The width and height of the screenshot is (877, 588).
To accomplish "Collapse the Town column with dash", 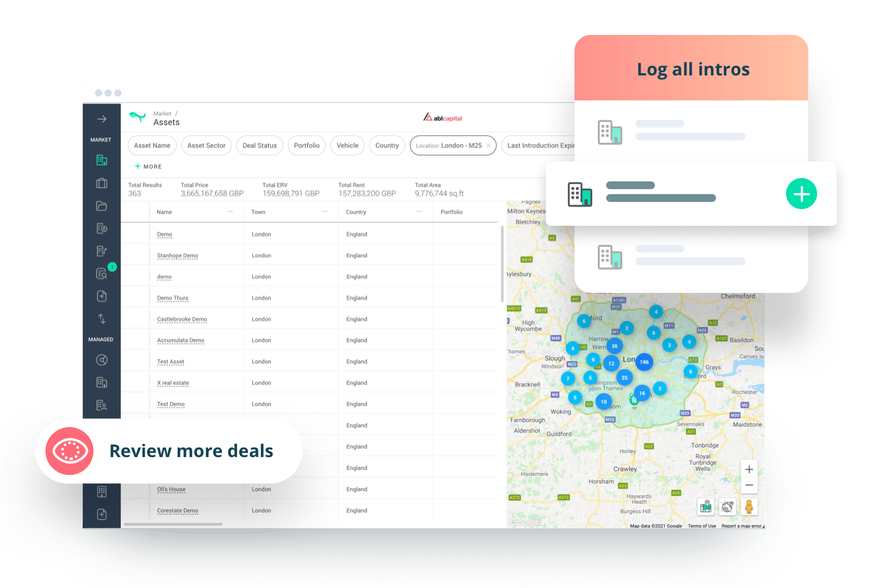I will coord(325,212).
